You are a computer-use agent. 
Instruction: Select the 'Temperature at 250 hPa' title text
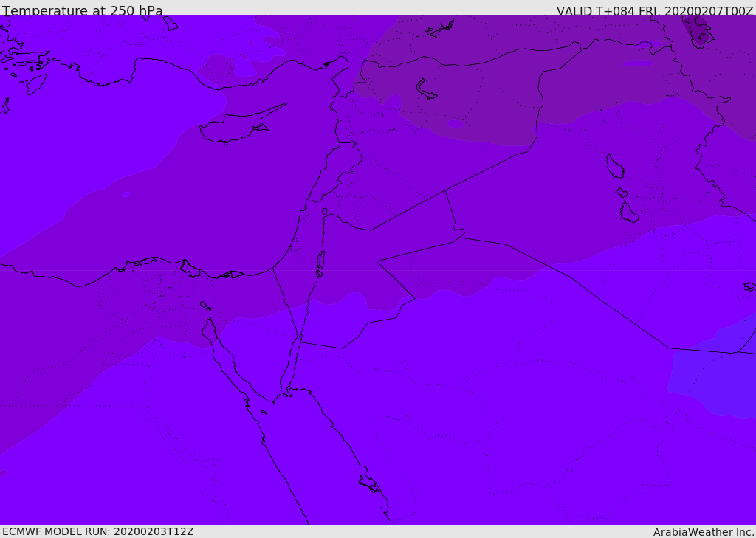click(83, 10)
